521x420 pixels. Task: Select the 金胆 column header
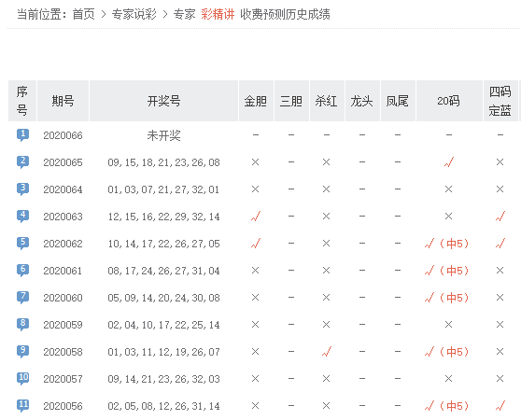(256, 101)
